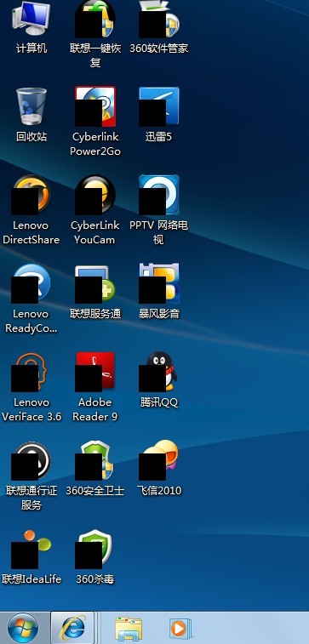Click the Lenovo ReadyComm shortcut icon

click(x=31, y=283)
